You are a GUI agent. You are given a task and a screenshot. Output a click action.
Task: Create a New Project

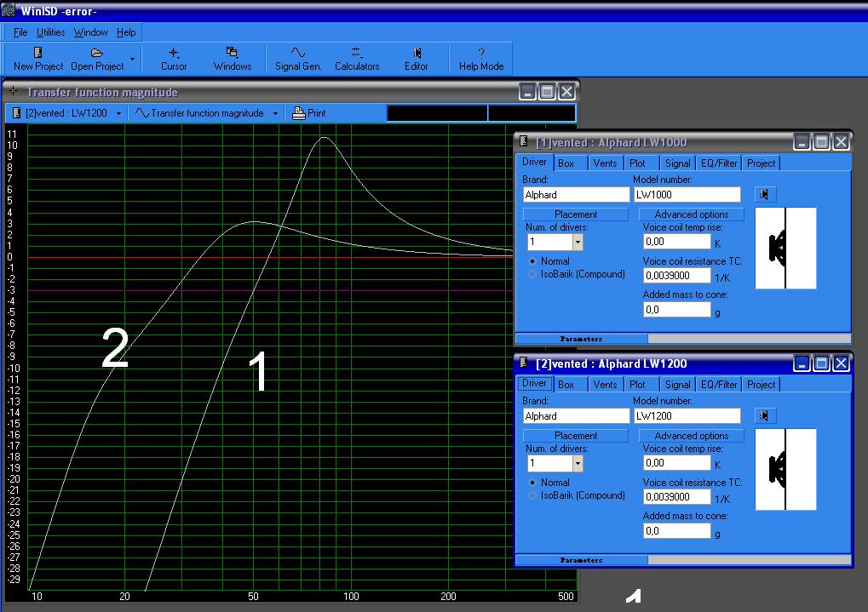point(36,58)
